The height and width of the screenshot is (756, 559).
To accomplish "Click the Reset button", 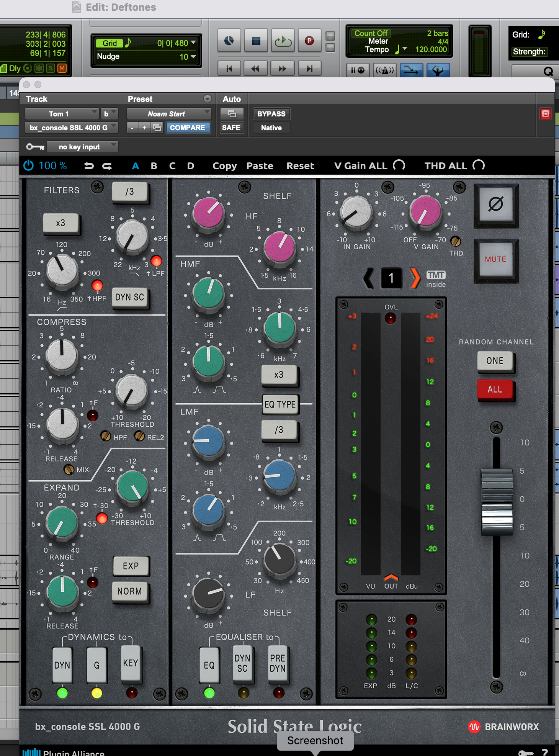I will tap(300, 166).
